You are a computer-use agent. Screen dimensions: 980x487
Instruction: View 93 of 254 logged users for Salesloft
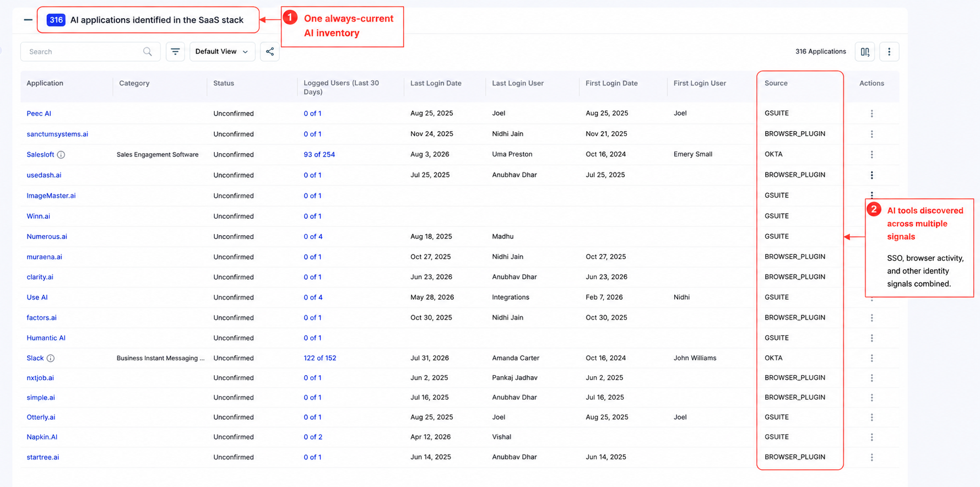(x=320, y=155)
